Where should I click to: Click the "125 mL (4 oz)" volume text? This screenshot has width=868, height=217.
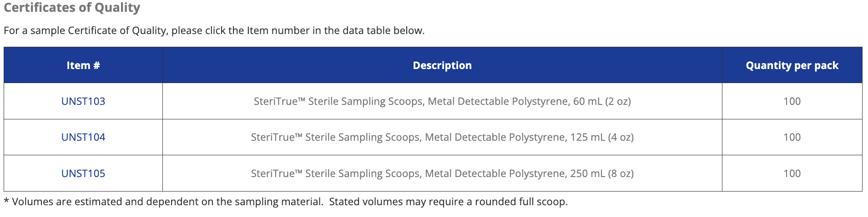pyautogui.click(x=602, y=137)
